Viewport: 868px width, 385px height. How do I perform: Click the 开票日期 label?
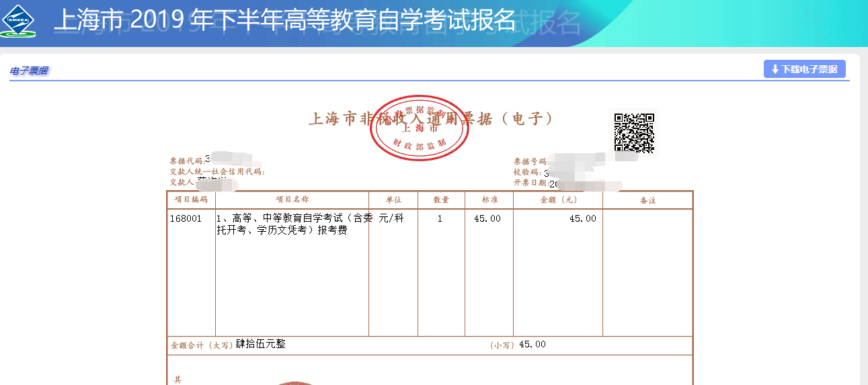pyautogui.click(x=530, y=183)
